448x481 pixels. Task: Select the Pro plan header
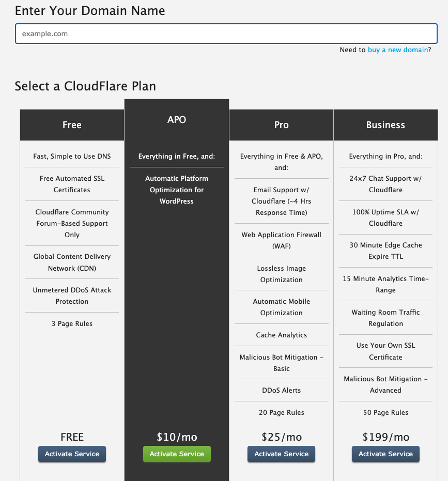pyautogui.click(x=281, y=125)
